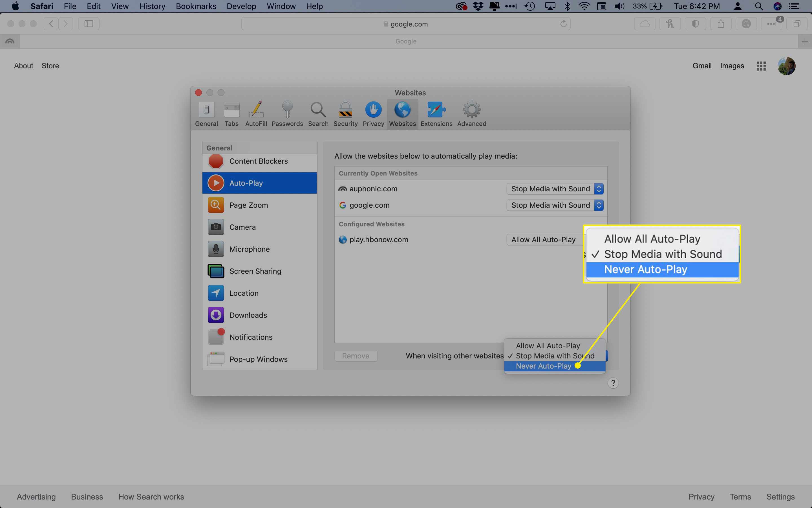Open the Help menu
Image resolution: width=812 pixels, height=508 pixels.
314,6
